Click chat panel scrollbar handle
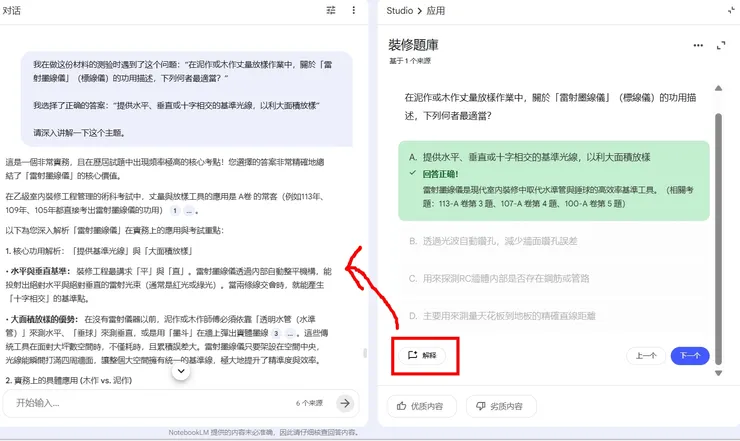The width and height of the screenshot is (740, 441). click(365, 353)
